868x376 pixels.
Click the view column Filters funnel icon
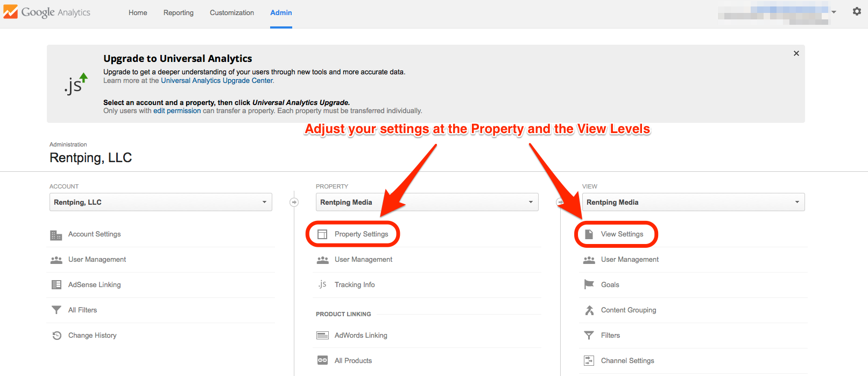[x=589, y=335]
